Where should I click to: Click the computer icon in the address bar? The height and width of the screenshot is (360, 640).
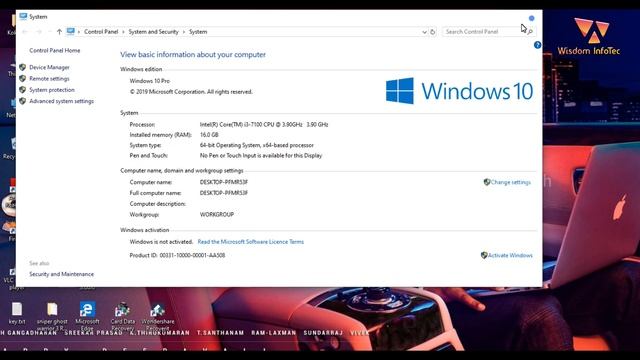[71, 31]
